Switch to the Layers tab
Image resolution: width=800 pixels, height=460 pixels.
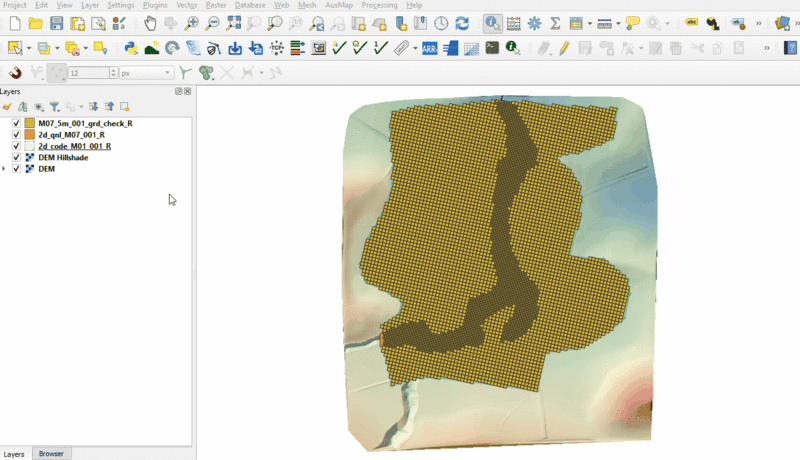[14, 454]
